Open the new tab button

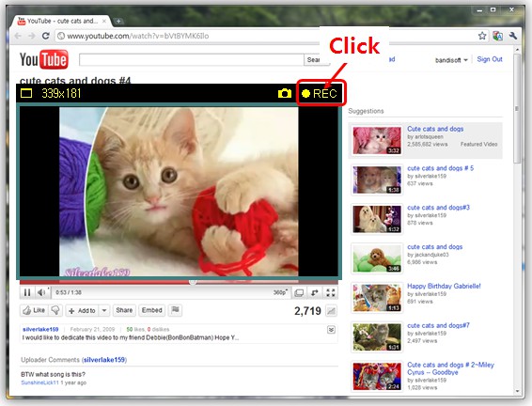(118, 21)
